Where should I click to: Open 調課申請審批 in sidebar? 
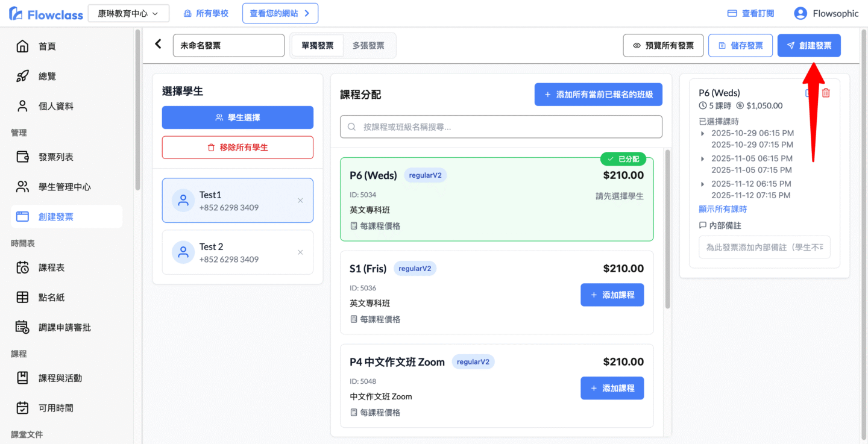pos(64,328)
